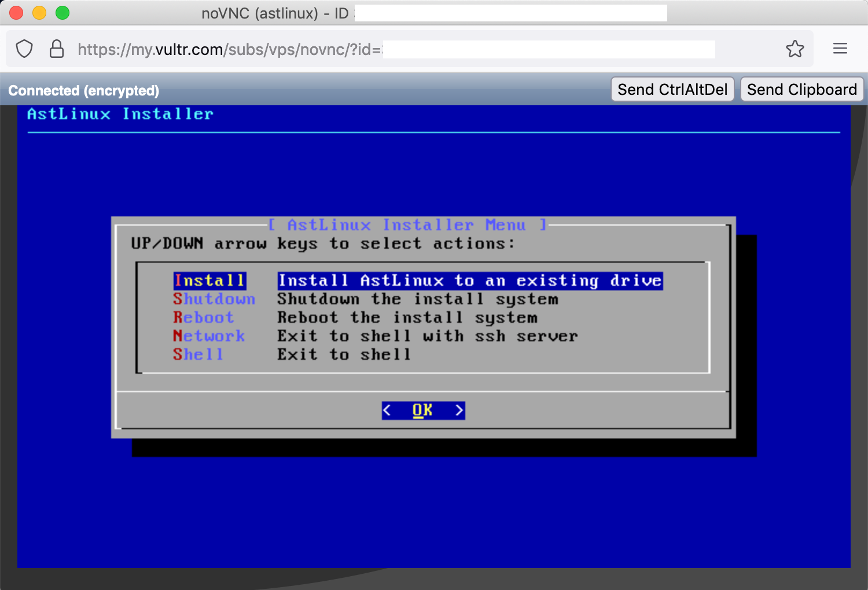868x590 pixels.
Task: Click the 'Connected (encrypted)' status text
Action: (83, 91)
